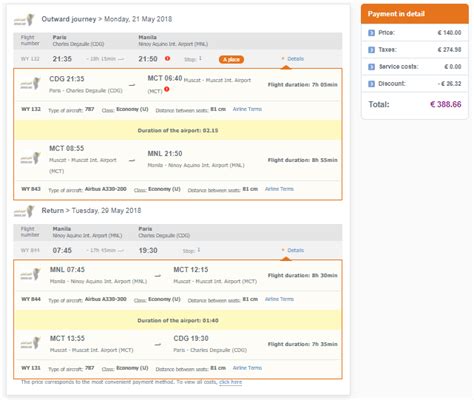
Task: Click red warning icon next to 21:50 arrival
Action: coord(167,58)
